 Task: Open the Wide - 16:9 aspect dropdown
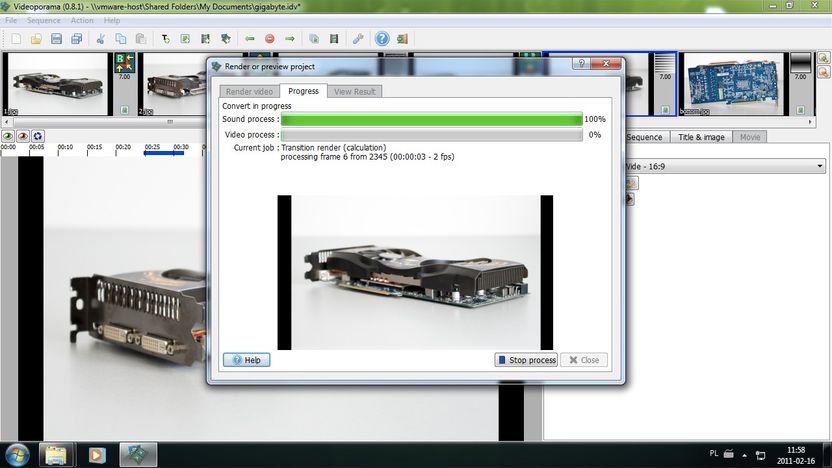point(725,166)
